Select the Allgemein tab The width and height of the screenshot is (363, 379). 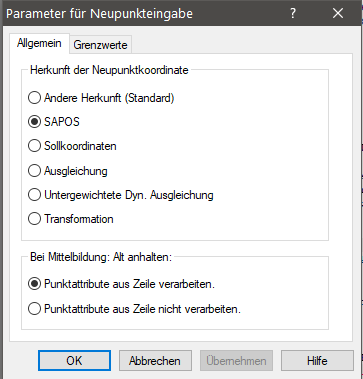(39, 43)
